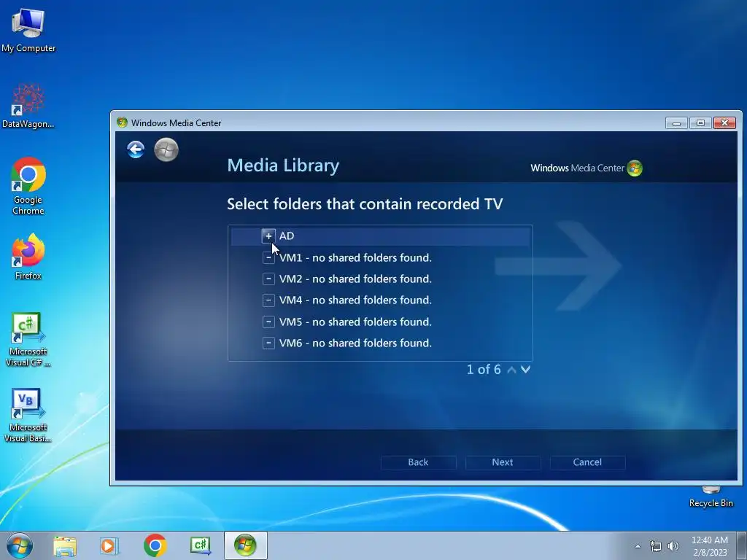This screenshot has height=560, width=747.
Task: Collapse the VM5 node
Action: point(268,322)
